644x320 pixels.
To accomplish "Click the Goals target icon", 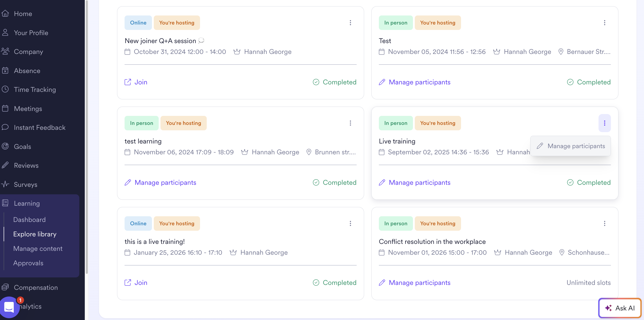I will 5,146.
